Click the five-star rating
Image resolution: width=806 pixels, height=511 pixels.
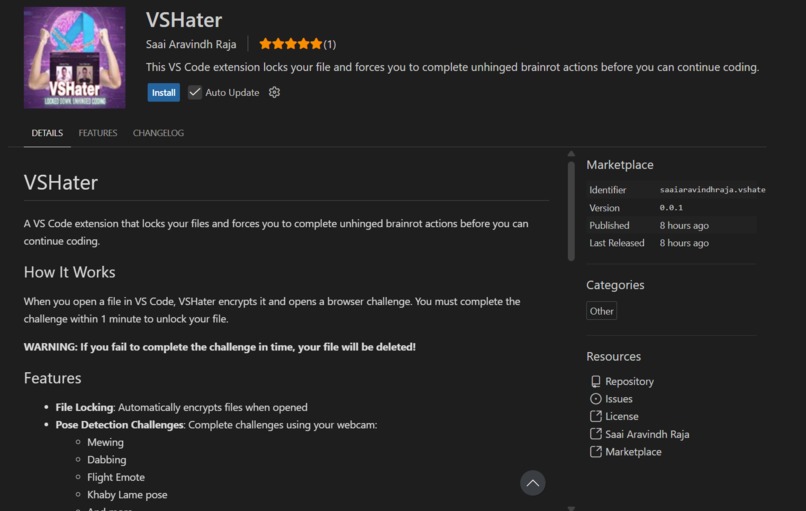290,44
